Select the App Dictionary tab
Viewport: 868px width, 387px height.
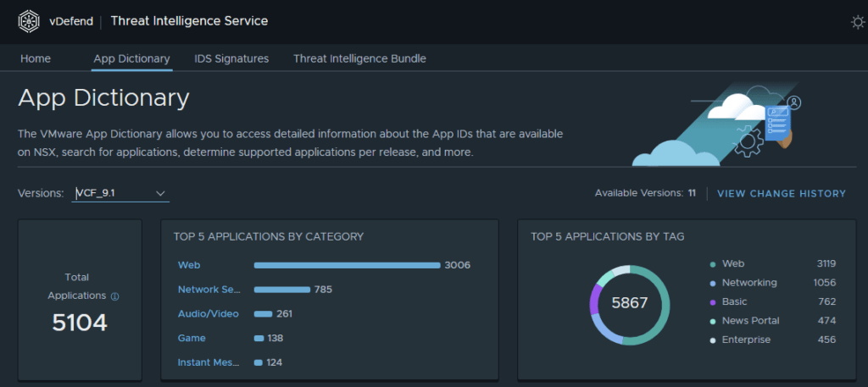[x=131, y=58]
